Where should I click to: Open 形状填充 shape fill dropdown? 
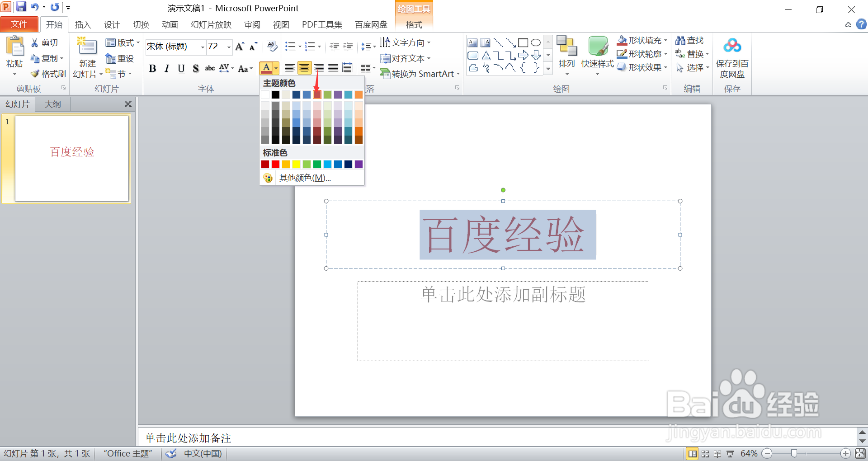[642, 41]
